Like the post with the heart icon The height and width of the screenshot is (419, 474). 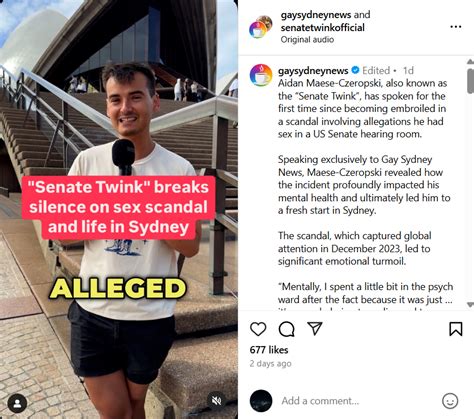click(258, 329)
